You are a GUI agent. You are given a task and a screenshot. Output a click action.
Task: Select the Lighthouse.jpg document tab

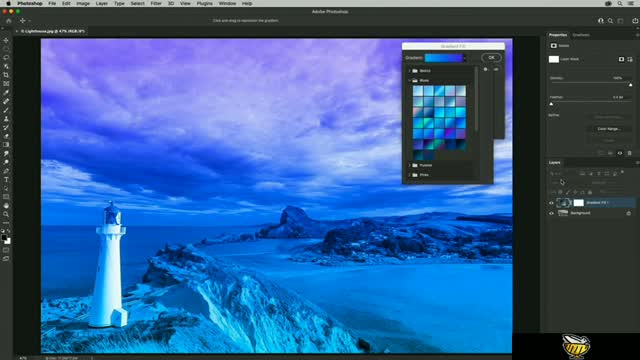point(52,31)
